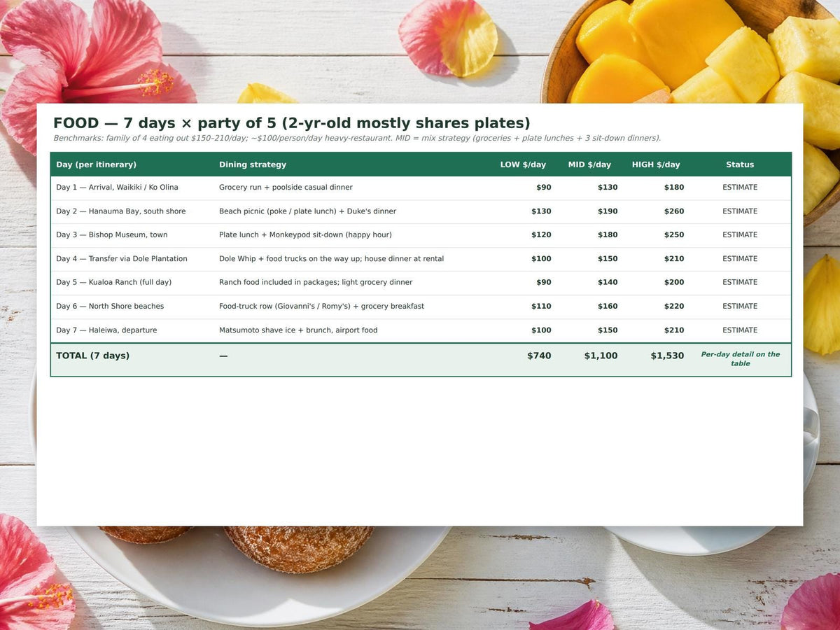The width and height of the screenshot is (840, 630).
Task: Click 'Day 3 — Bishop Museum, town' cell
Action: point(112,235)
